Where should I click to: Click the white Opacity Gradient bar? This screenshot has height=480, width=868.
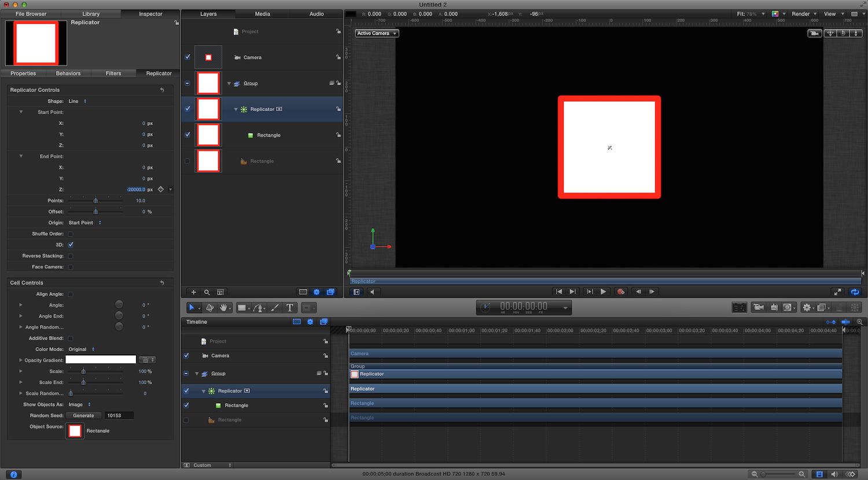pos(101,360)
